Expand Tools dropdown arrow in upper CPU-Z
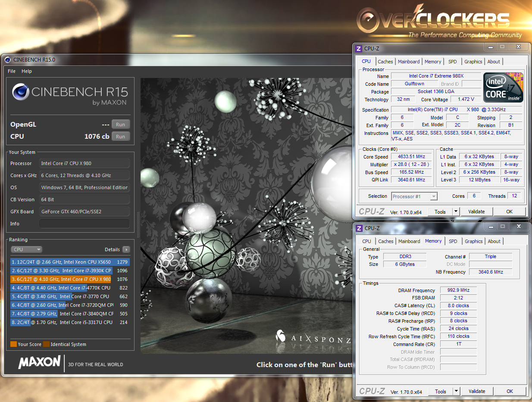The width and height of the screenshot is (532, 402). click(456, 212)
